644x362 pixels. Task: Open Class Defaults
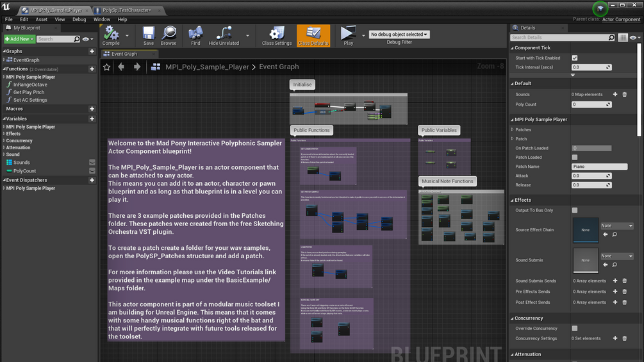[313, 35]
